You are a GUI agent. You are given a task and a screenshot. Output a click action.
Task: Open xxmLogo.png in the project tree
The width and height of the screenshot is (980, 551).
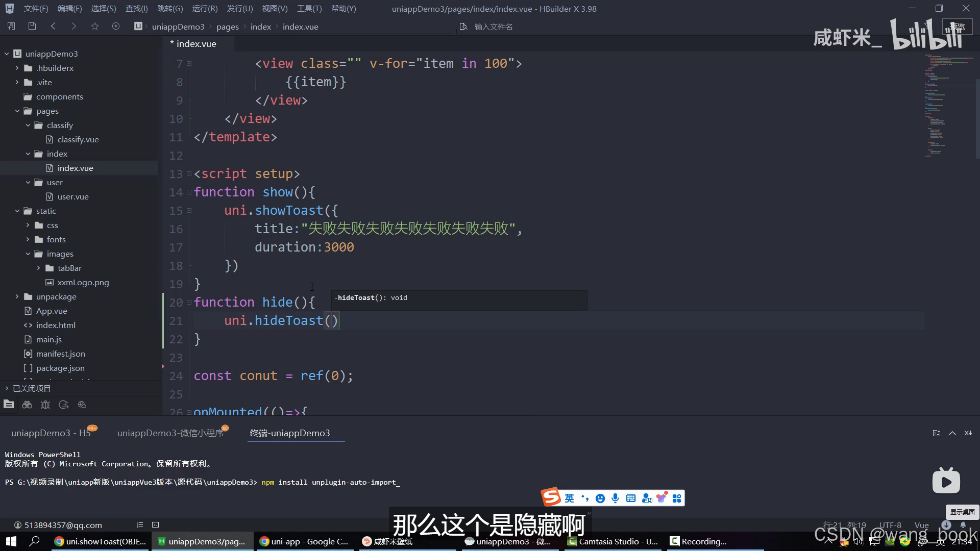tap(83, 282)
